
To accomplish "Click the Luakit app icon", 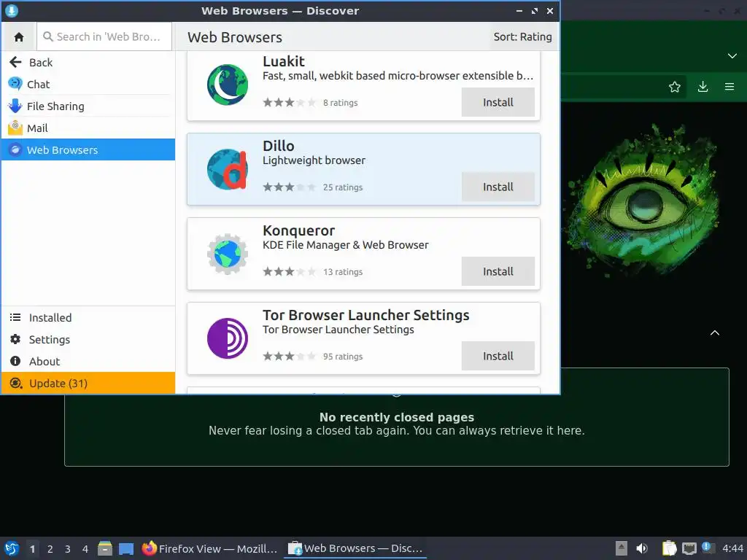I will 228,85.
